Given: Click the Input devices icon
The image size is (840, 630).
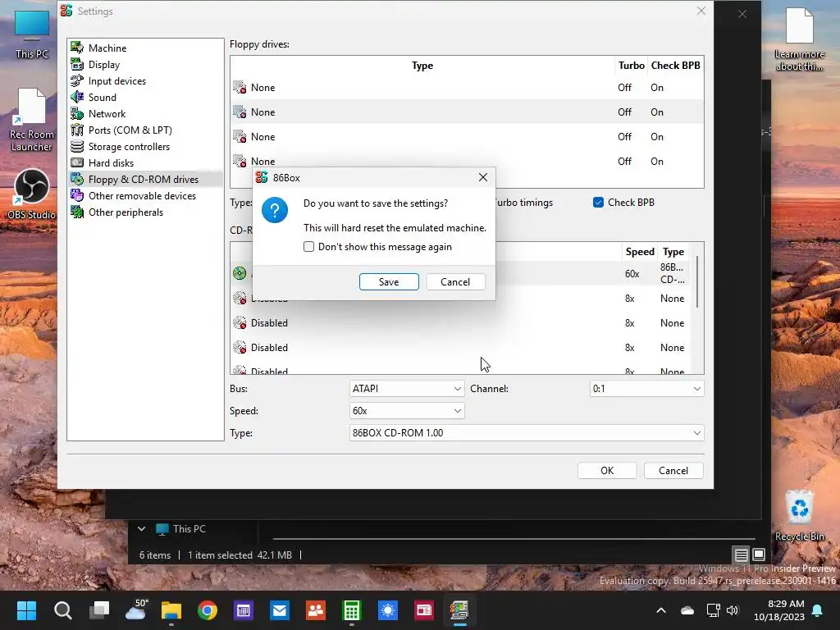Looking at the screenshot, I should click(77, 81).
